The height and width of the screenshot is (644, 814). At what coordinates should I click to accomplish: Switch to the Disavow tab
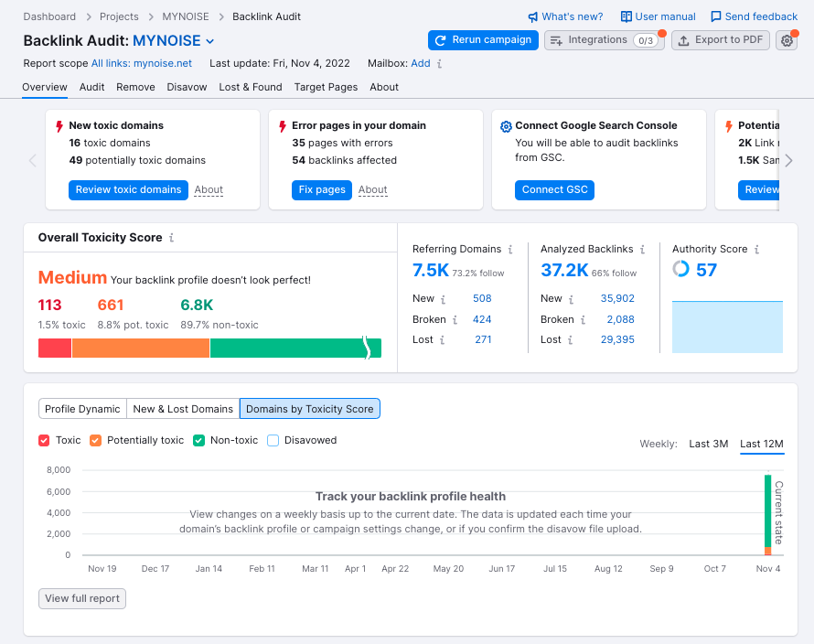187,87
